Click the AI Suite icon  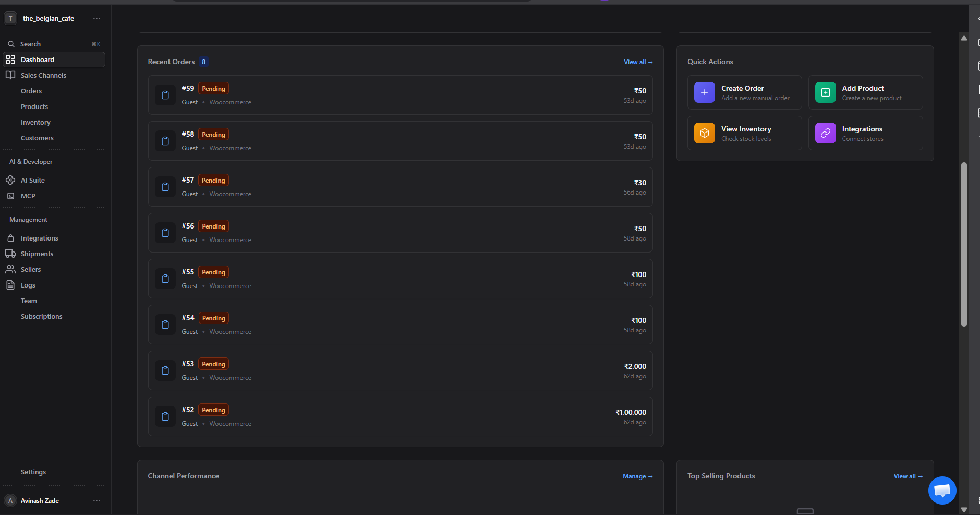pyautogui.click(x=10, y=180)
